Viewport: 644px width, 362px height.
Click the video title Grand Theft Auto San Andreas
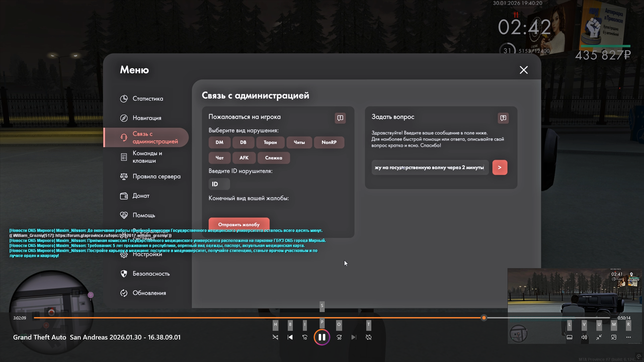click(97, 337)
